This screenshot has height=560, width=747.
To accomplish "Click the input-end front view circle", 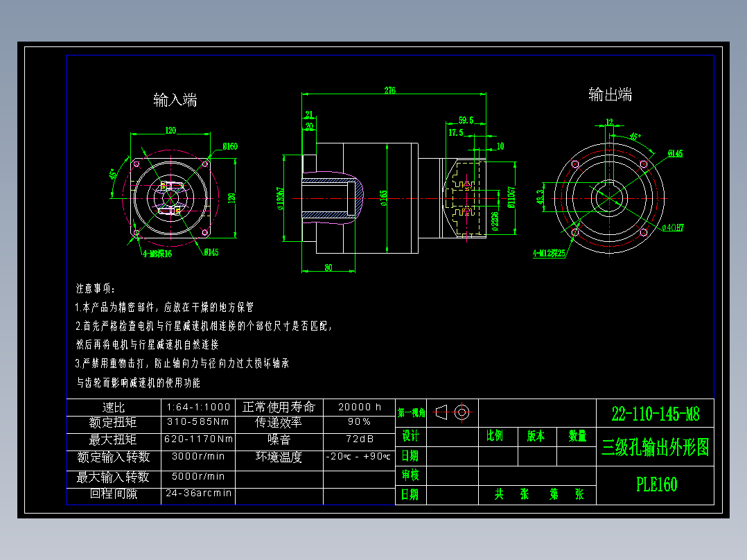I will 172,196.
